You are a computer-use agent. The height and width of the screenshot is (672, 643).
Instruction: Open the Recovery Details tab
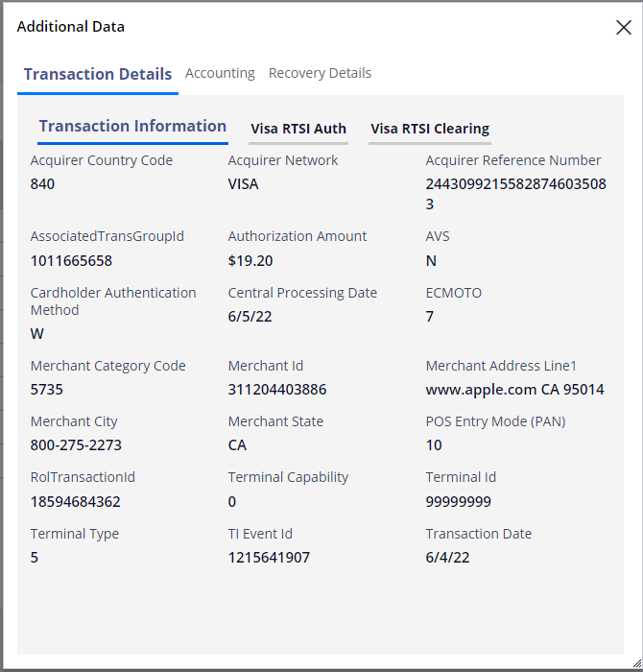tap(320, 73)
